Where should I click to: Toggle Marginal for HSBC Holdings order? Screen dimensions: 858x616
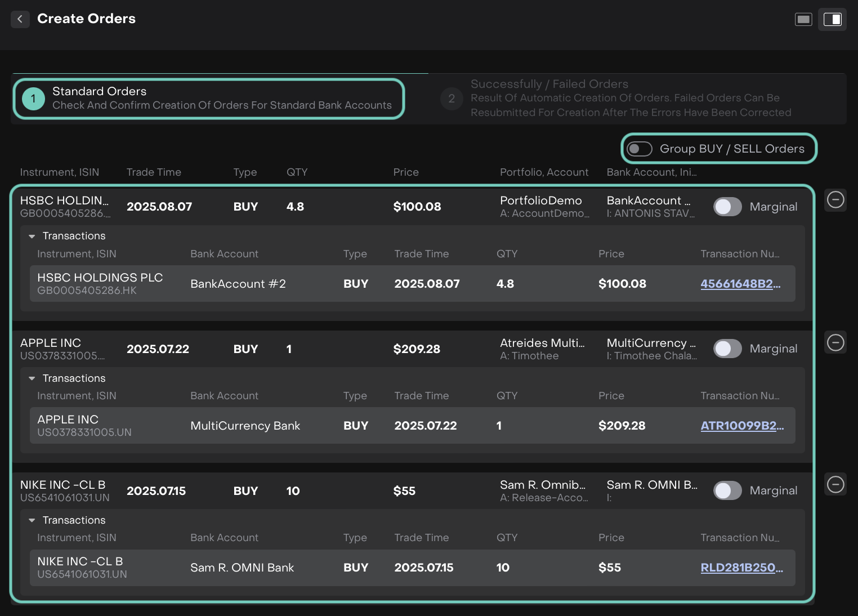(727, 207)
